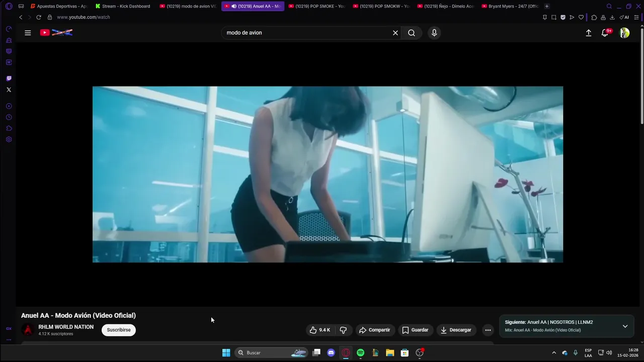Share the video using Compartir
This screenshot has height=362, width=644.
pyautogui.click(x=375, y=330)
